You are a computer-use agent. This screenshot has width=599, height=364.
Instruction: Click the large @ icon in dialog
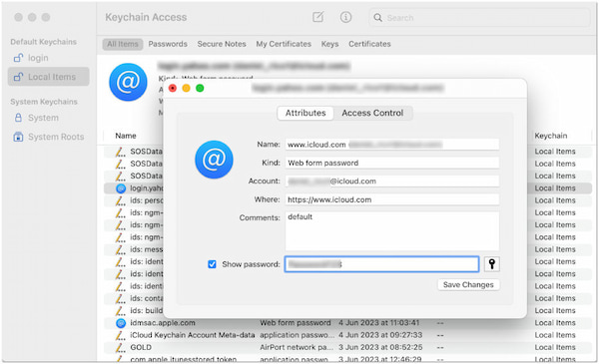[x=214, y=160]
